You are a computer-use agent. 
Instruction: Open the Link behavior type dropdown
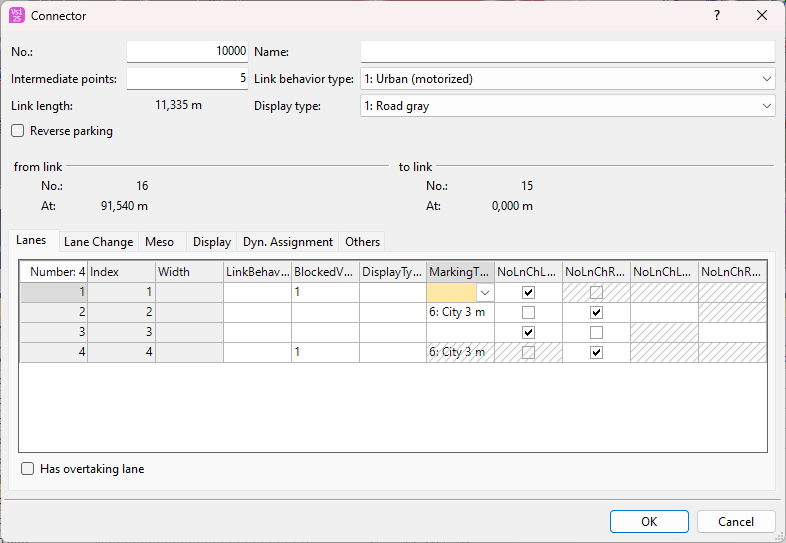coord(766,79)
